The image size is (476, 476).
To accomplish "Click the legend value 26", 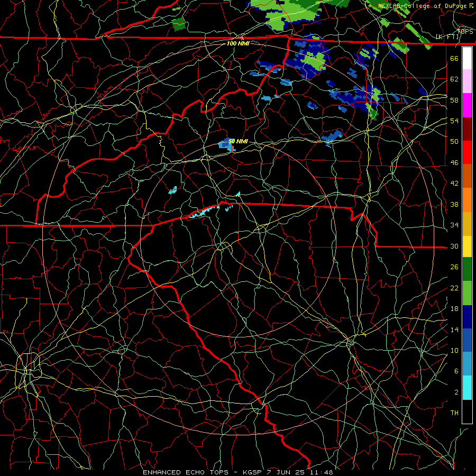I will coord(454,267).
